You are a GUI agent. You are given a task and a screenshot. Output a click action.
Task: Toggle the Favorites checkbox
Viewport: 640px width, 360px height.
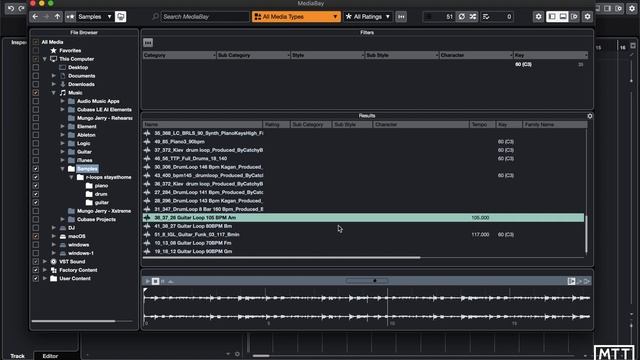coord(36,51)
